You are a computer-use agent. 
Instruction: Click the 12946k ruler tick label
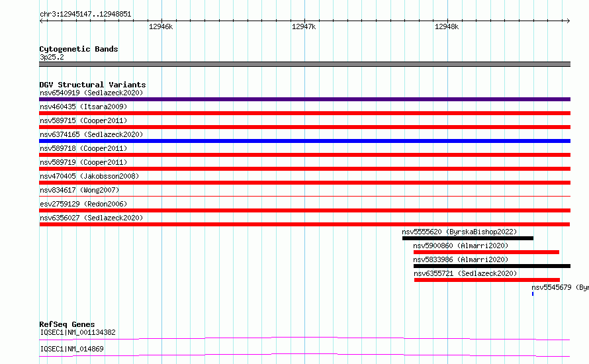pyautogui.click(x=161, y=26)
